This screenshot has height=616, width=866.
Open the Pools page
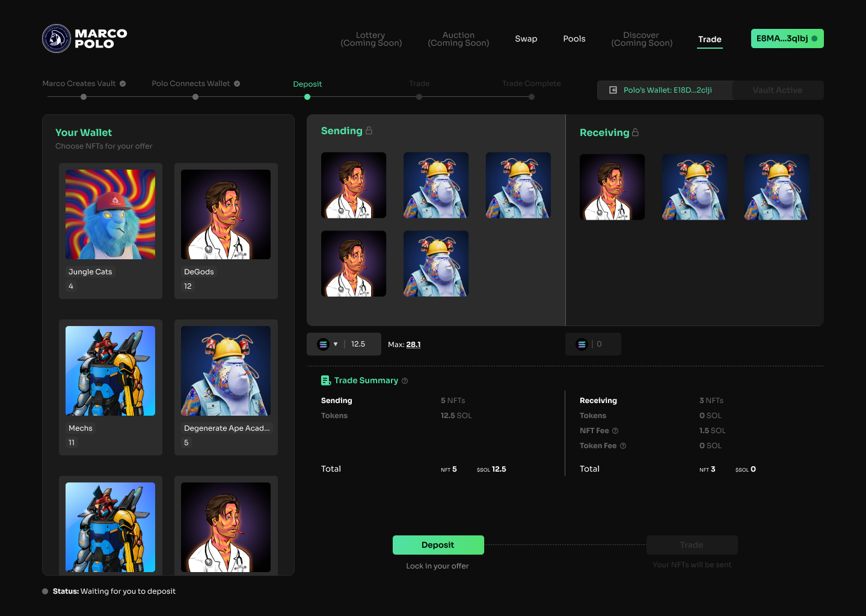click(574, 38)
